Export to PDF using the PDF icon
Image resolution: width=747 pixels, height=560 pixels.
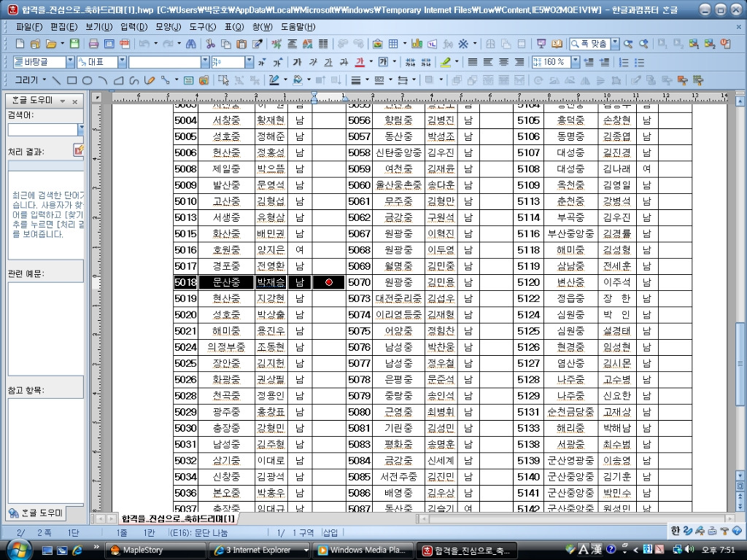pos(125,44)
